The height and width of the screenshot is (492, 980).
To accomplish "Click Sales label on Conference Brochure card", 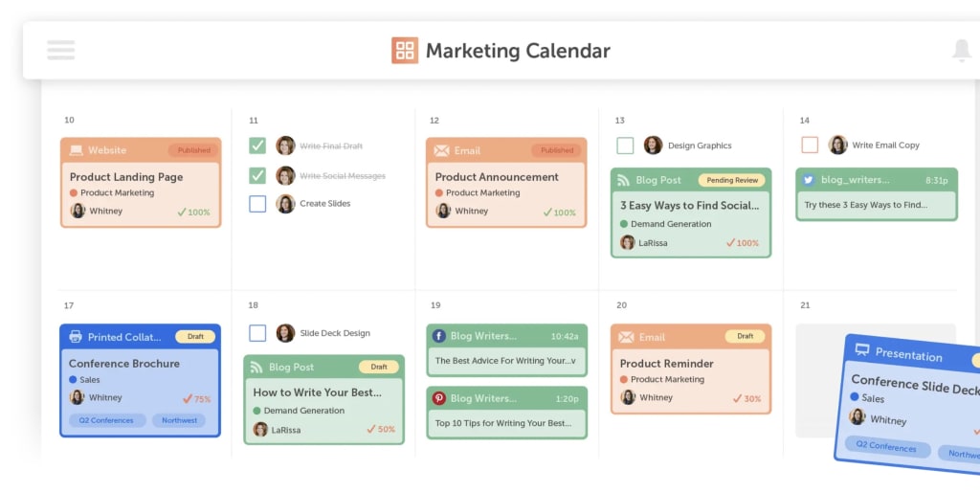I will pos(89,379).
